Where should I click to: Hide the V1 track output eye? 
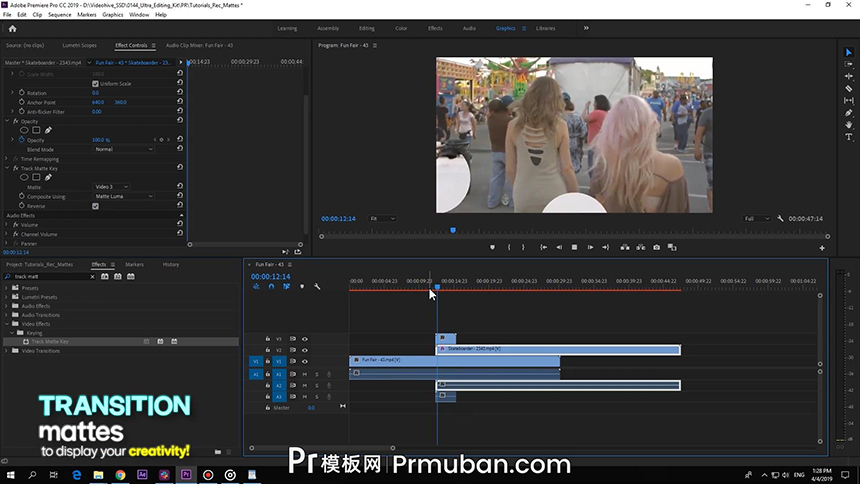click(304, 362)
